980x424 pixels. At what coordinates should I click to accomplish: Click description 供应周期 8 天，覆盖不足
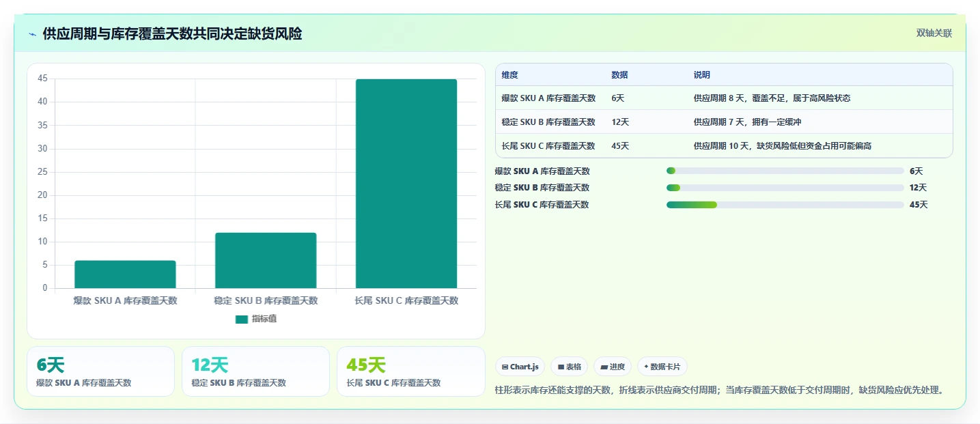pos(772,98)
